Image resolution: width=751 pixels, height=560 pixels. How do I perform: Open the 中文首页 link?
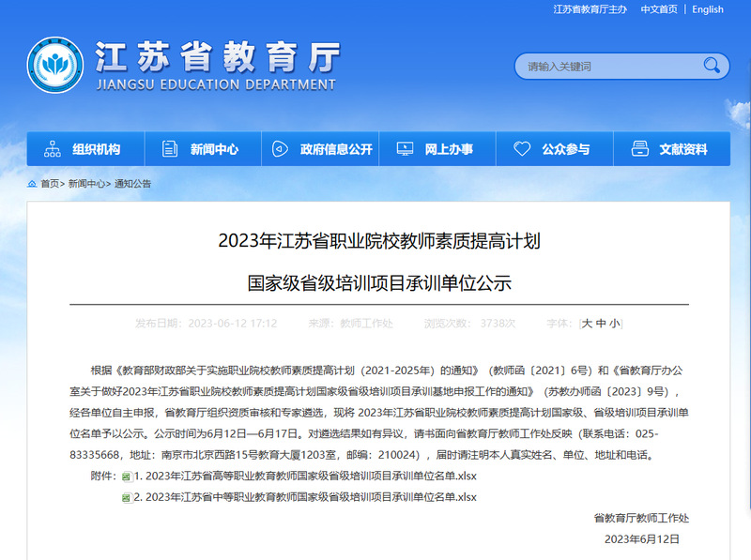pyautogui.click(x=658, y=9)
